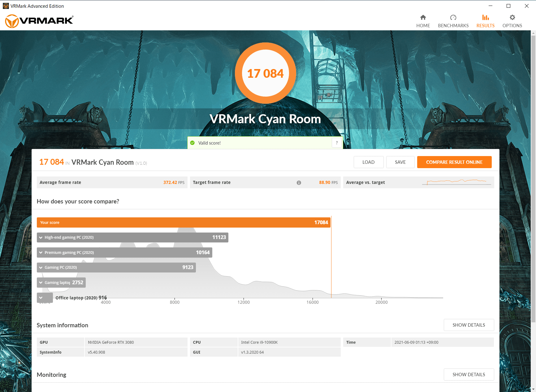Click the v5.40.908 SystemInfo value
This screenshot has height=392, width=536.
coord(96,352)
